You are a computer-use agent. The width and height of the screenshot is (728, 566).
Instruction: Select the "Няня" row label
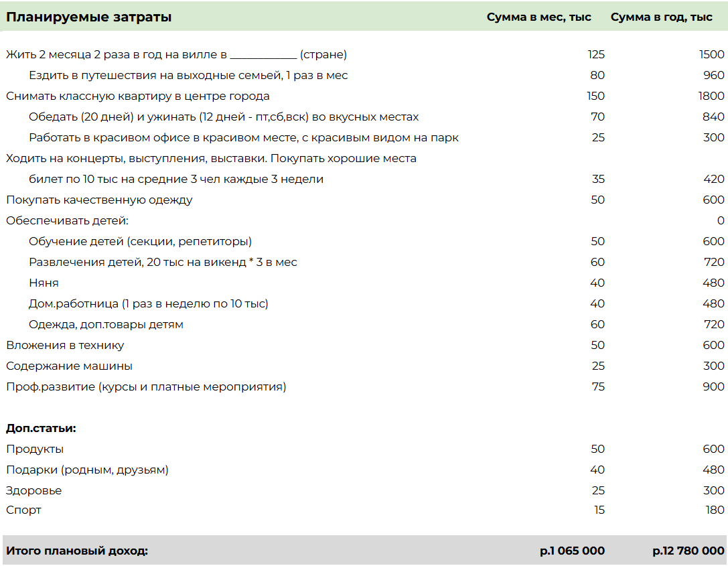tap(44, 283)
